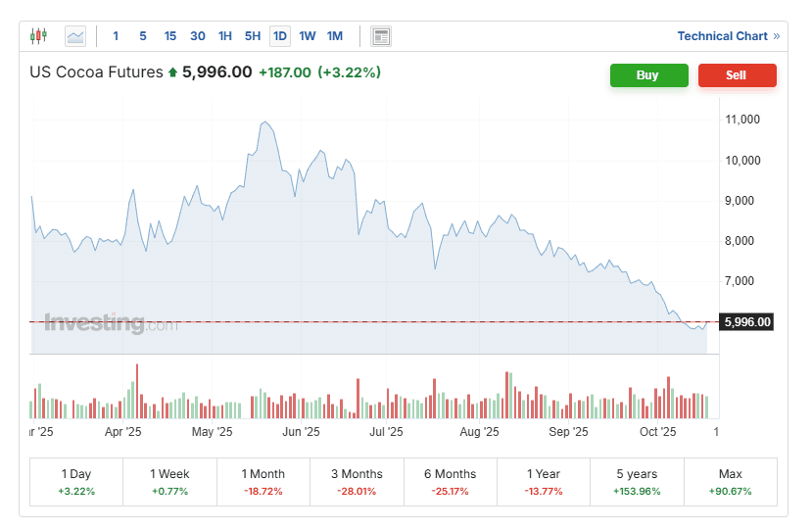Click the 11,000 price axis label
The height and width of the screenshot is (529, 812).
[742, 120]
